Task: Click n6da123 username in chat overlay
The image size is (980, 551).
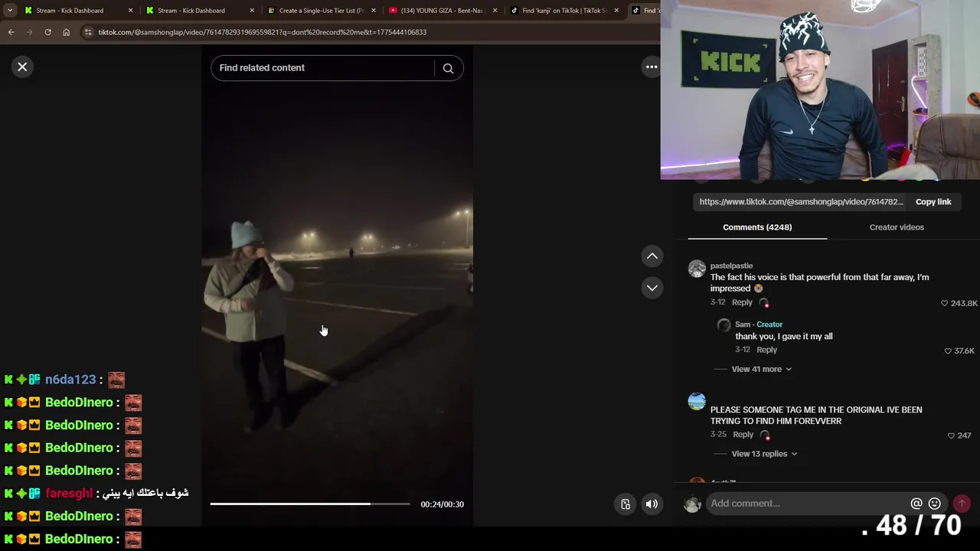Action: click(70, 380)
